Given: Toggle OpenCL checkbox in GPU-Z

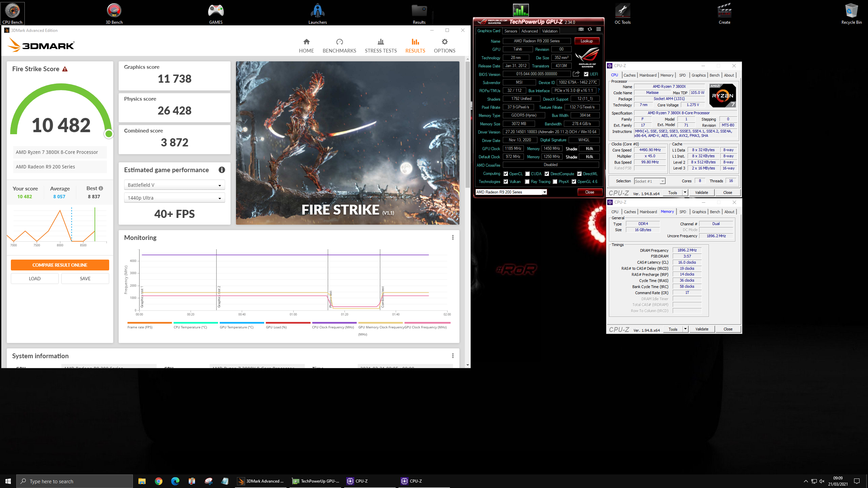Looking at the screenshot, I should pyautogui.click(x=506, y=174).
